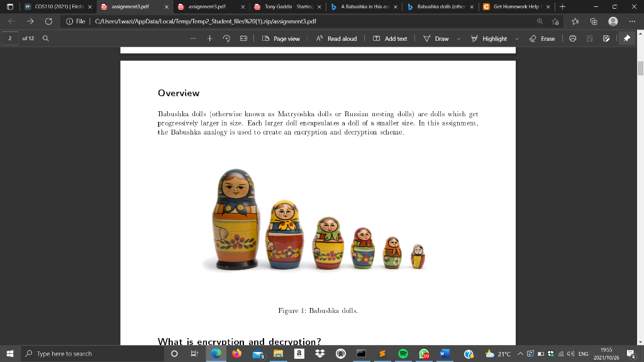Viewport: 644px width, 362px height.
Task: Click the page number field
Action: [10, 38]
